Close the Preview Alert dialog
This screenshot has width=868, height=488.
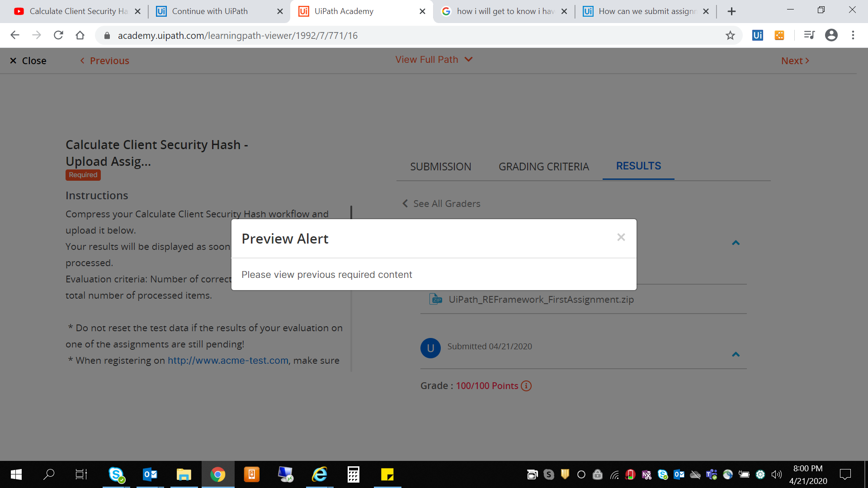pos(621,237)
